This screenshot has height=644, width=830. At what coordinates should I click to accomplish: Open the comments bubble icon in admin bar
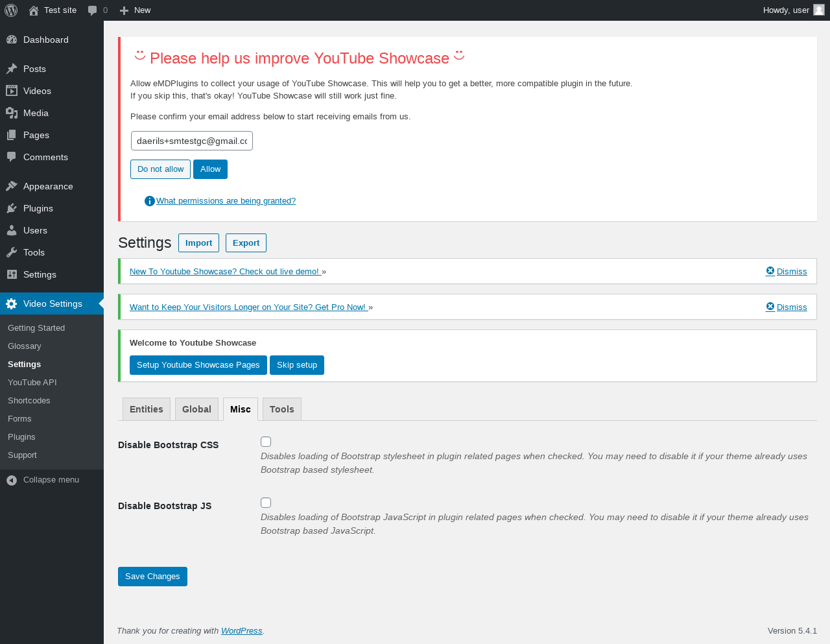pyautogui.click(x=93, y=10)
